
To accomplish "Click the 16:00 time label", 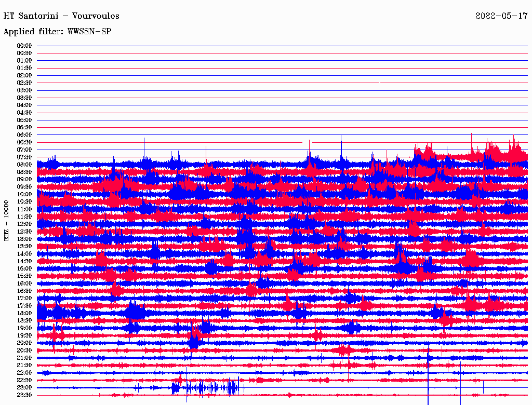I will point(24,283).
